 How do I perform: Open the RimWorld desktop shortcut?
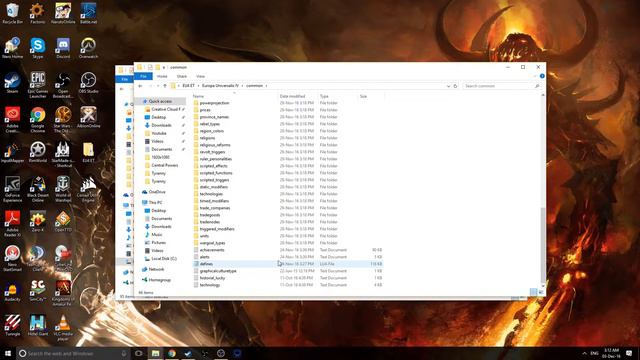coord(38,152)
